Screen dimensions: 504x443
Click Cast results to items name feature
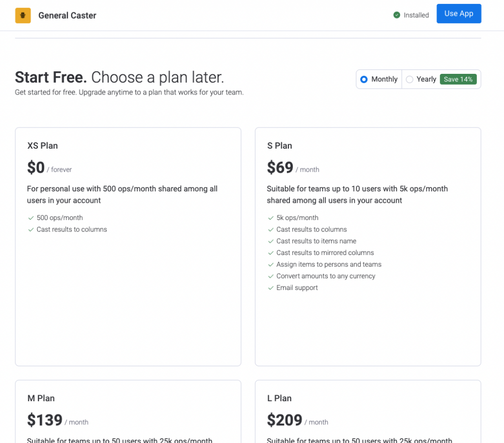tap(316, 241)
